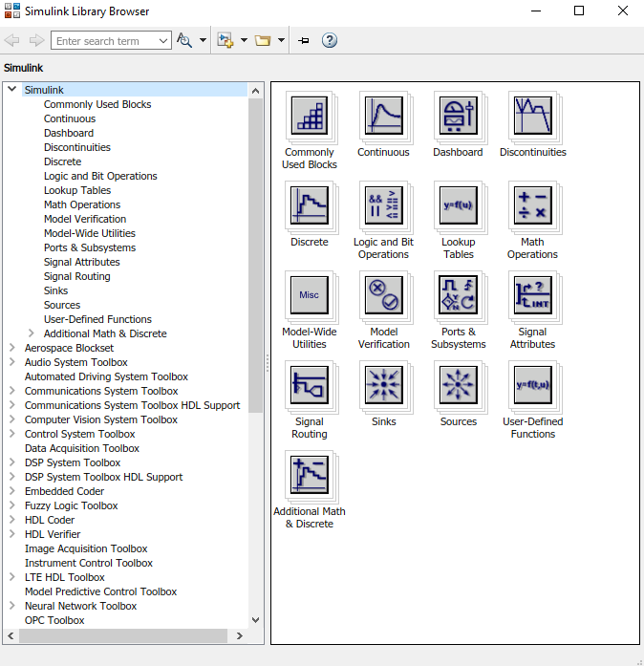The height and width of the screenshot is (666, 644).
Task: Open the search options dropdown arrow
Action: pos(203,40)
